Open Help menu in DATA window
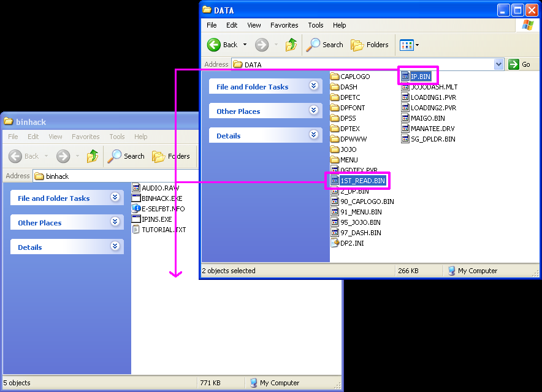Image resolution: width=542 pixels, height=392 pixels. coord(339,25)
